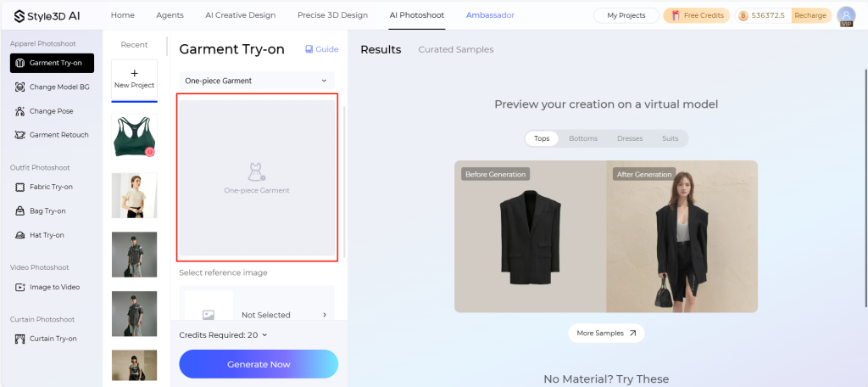Click the Before Generation blazer image

click(531, 237)
